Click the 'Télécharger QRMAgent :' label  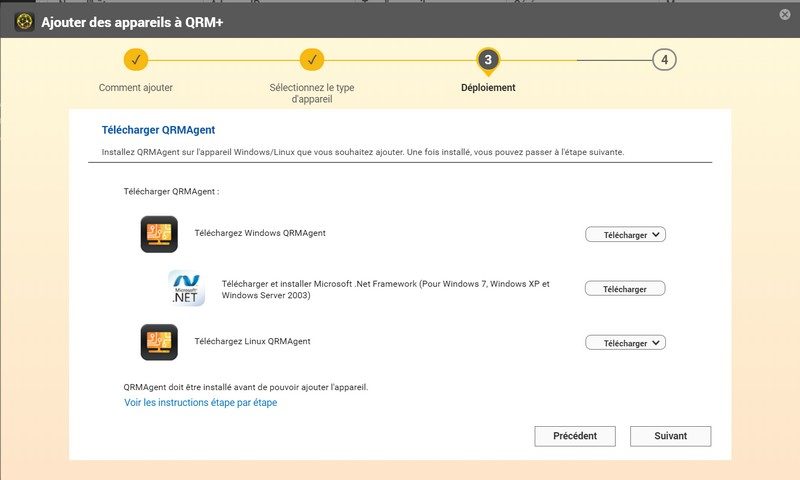[171, 191]
